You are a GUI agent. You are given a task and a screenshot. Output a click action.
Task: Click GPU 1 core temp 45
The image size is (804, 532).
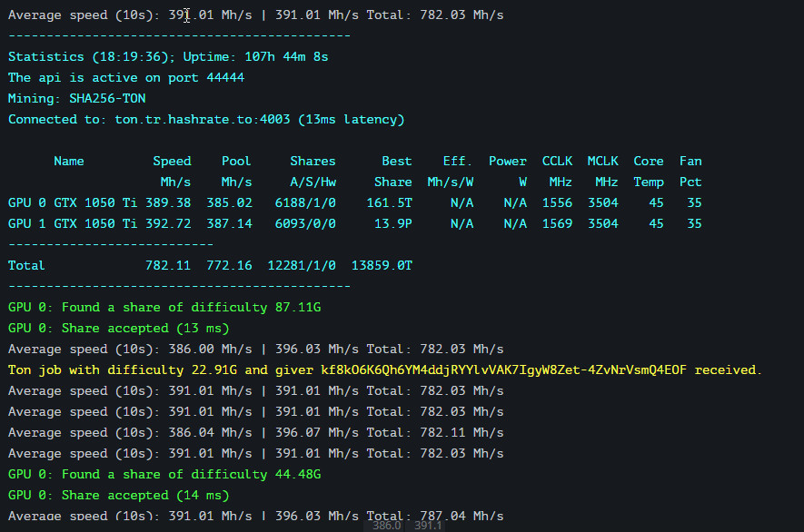pos(656,224)
